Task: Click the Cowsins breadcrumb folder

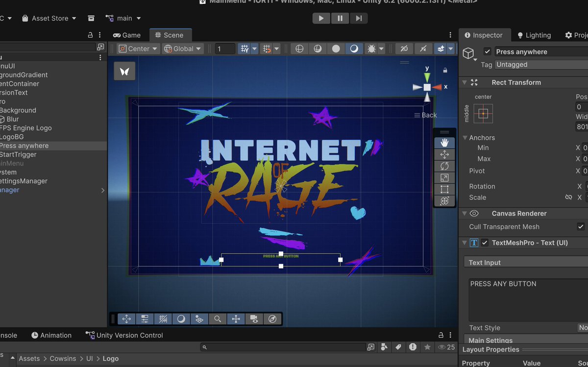Action: [63, 359]
